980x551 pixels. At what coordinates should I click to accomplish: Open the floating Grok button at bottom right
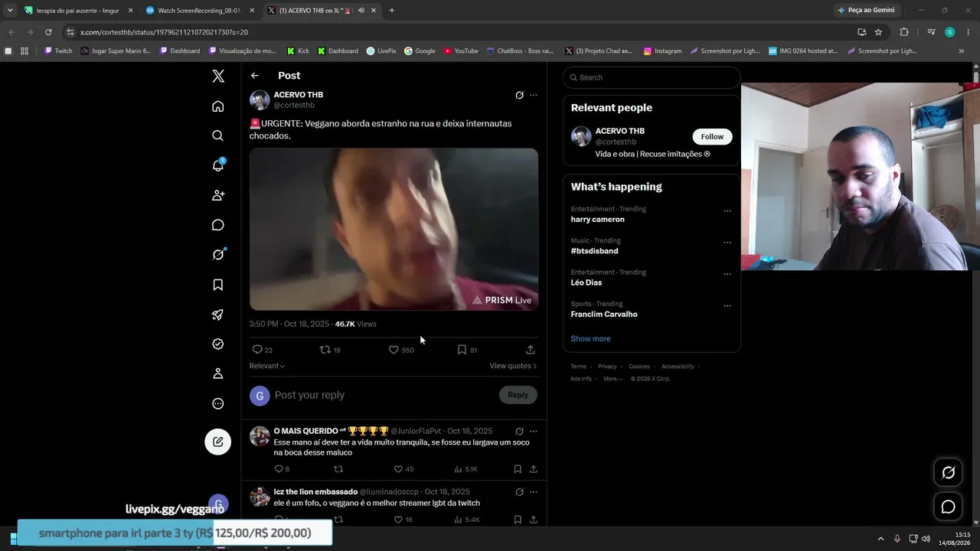click(948, 473)
